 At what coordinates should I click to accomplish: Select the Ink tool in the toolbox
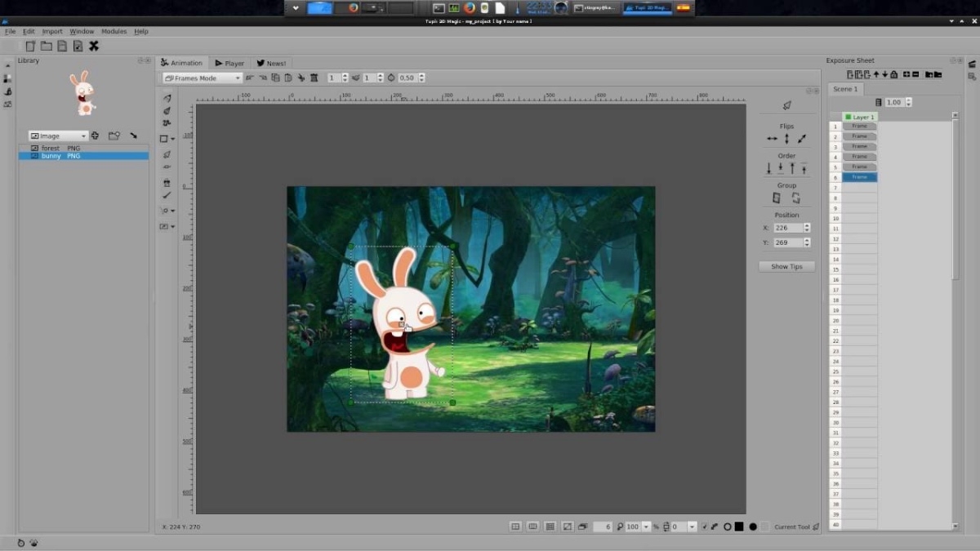tap(167, 110)
